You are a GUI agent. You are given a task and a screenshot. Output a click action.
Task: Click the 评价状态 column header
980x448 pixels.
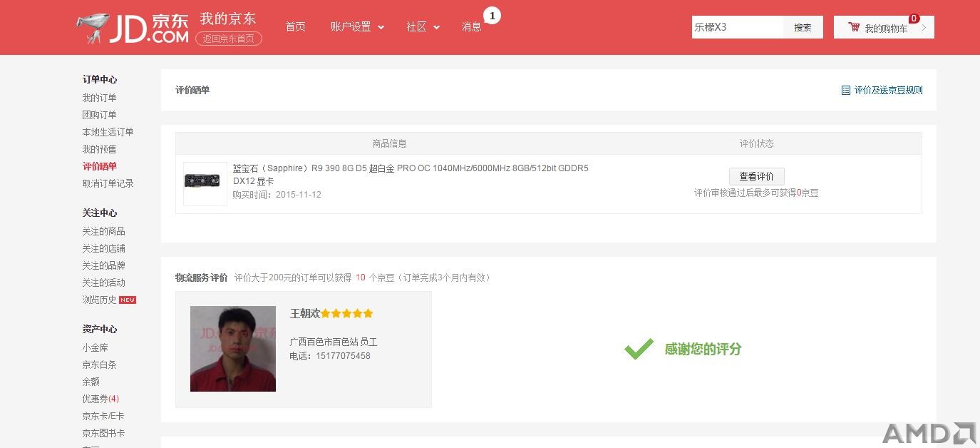(756, 143)
